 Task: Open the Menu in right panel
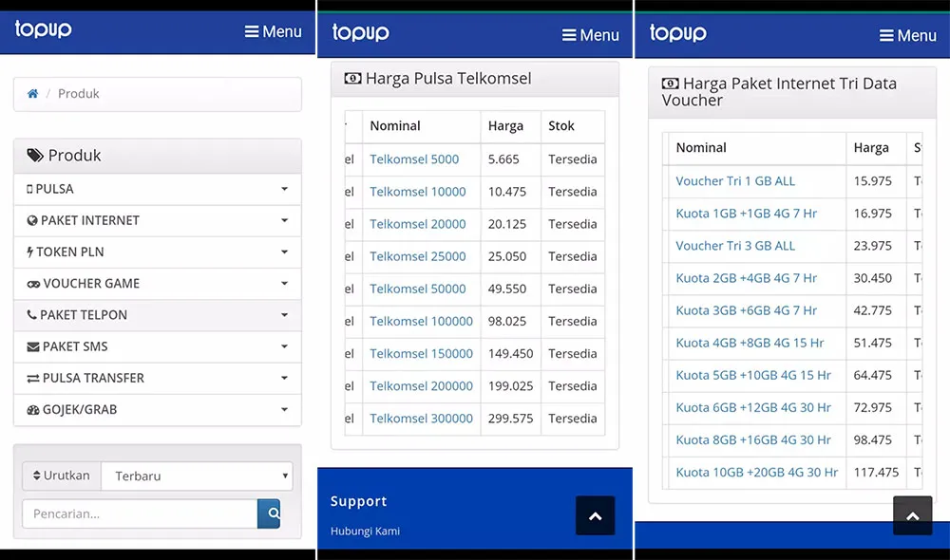point(907,35)
